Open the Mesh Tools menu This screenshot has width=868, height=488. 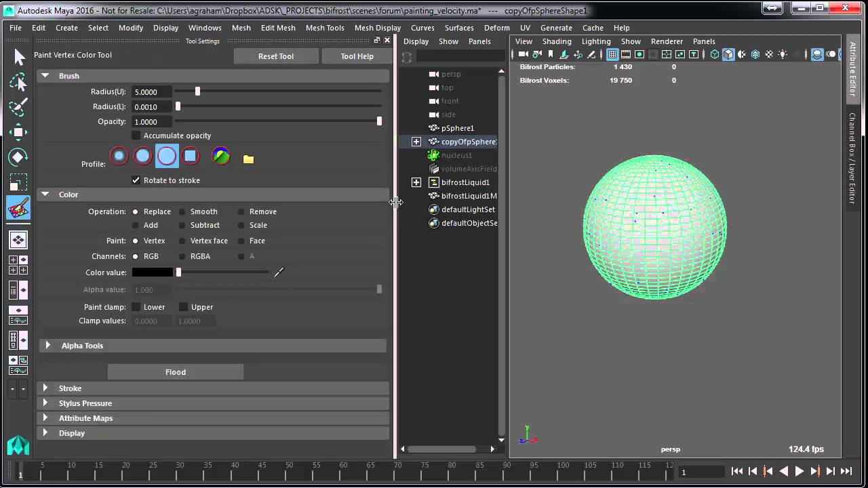click(325, 28)
